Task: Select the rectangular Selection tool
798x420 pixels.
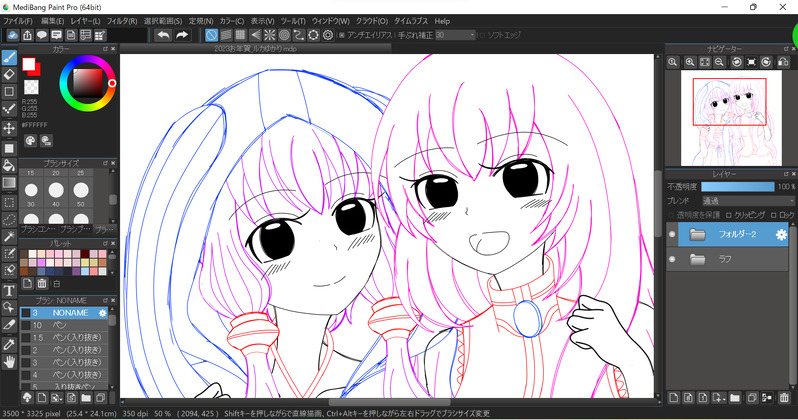Action: click(9, 202)
